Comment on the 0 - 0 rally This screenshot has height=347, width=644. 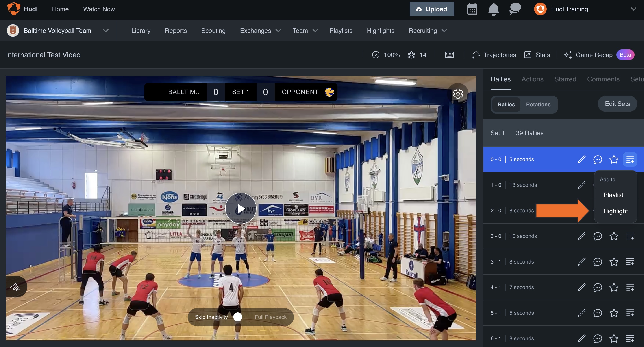coord(598,159)
